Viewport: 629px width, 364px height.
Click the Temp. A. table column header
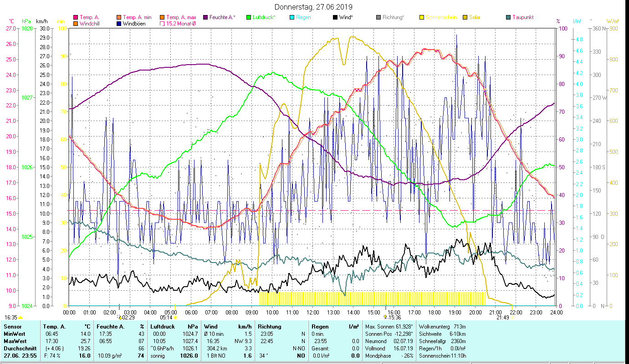pyautogui.click(x=54, y=327)
